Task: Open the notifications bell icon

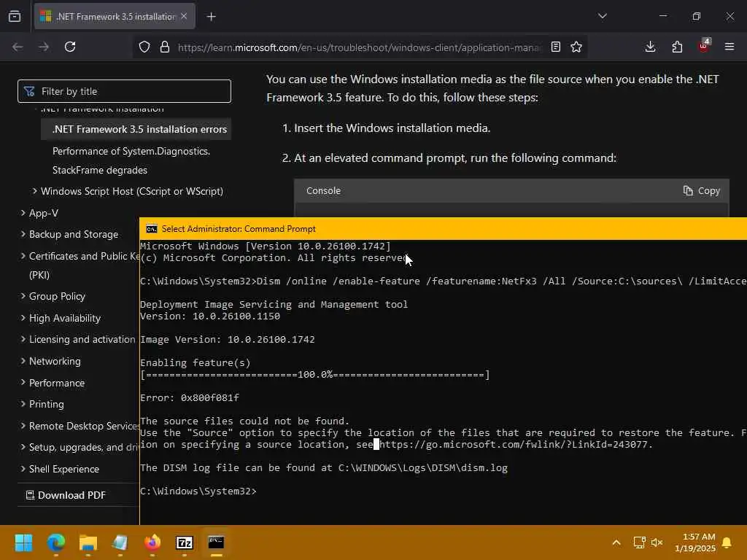Action: pos(727,542)
